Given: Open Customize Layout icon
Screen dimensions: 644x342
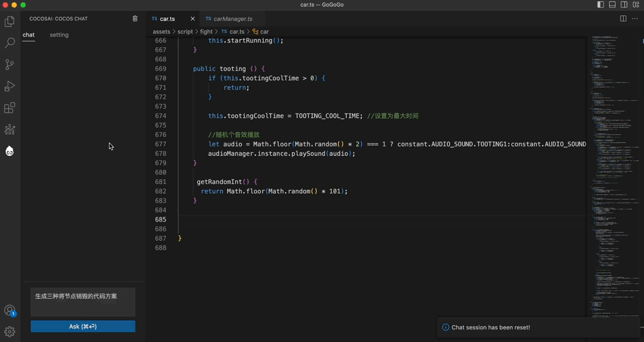Looking at the screenshot, I should click(x=636, y=5).
